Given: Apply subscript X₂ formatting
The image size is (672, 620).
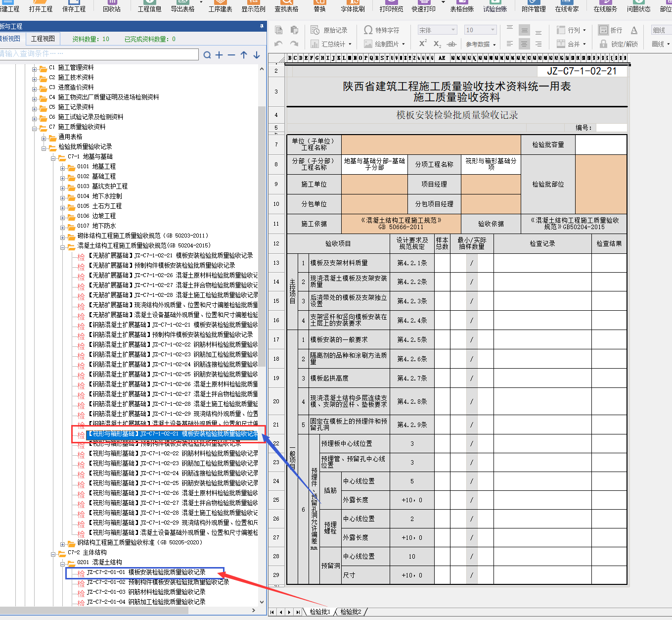Looking at the screenshot, I should tap(437, 44).
